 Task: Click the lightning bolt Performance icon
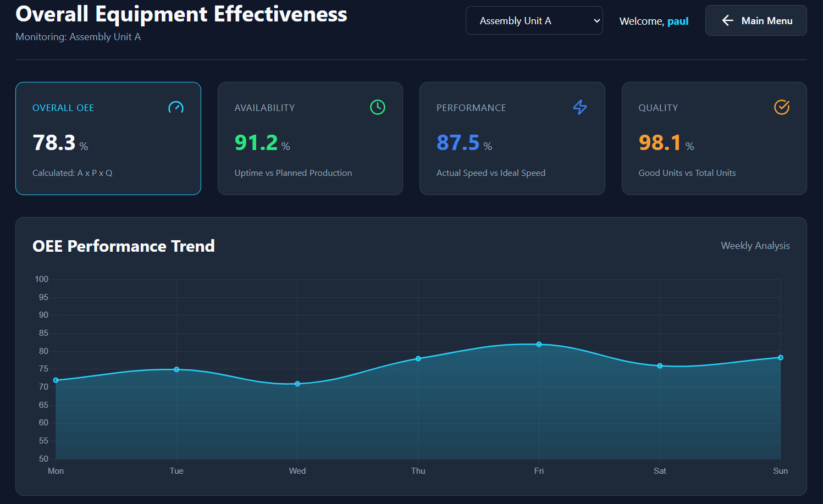[580, 107]
